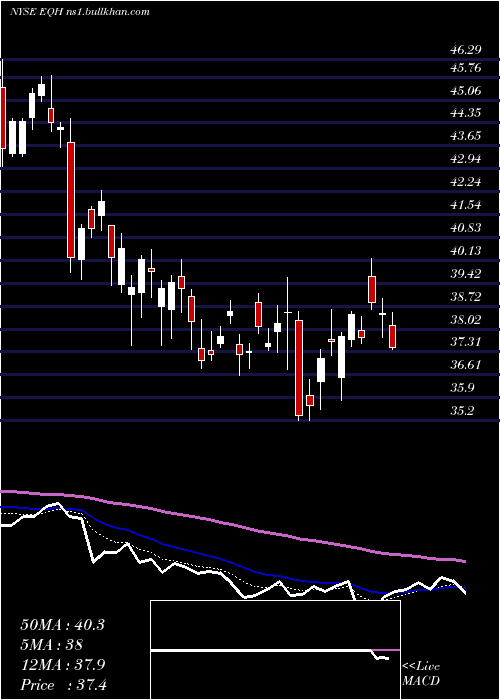Viewport: 500px width, 700px height.
Task: Click the 12MA : 37.9 readout
Action: pyautogui.click(x=62, y=665)
